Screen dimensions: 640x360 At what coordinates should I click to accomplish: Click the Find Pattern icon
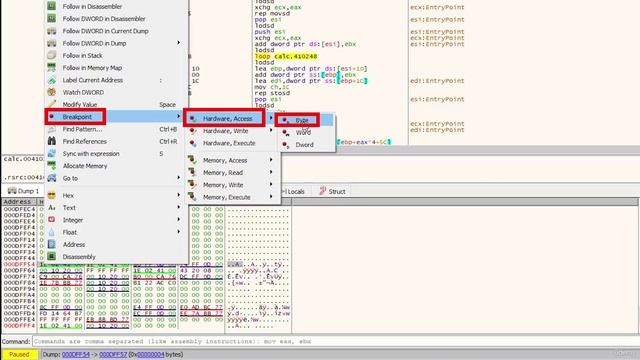pos(51,129)
